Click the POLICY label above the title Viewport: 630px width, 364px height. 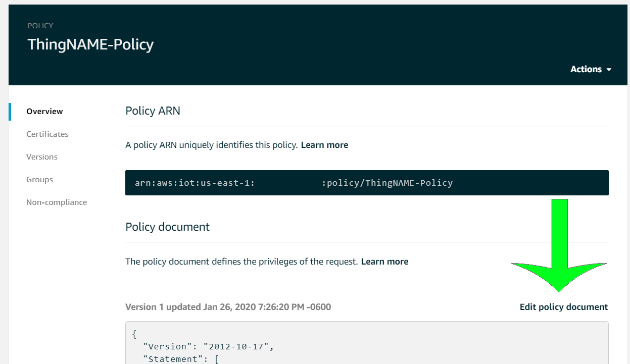(x=40, y=26)
